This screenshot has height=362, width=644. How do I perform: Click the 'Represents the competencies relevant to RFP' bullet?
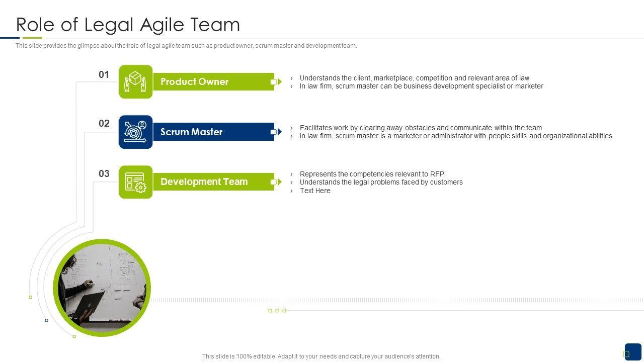tap(372, 174)
